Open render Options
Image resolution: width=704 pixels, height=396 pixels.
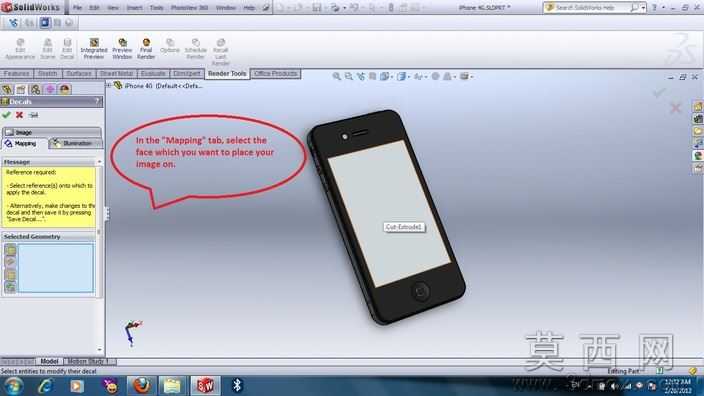pyautogui.click(x=170, y=46)
